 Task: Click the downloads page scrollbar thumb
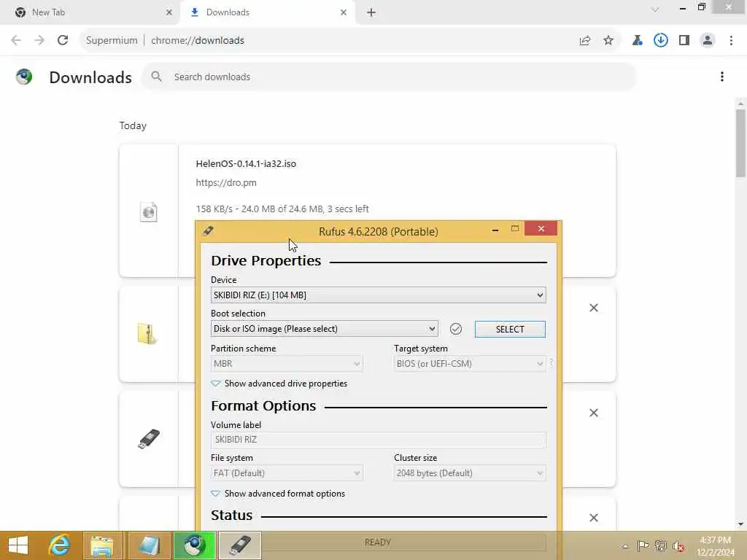coord(740,143)
